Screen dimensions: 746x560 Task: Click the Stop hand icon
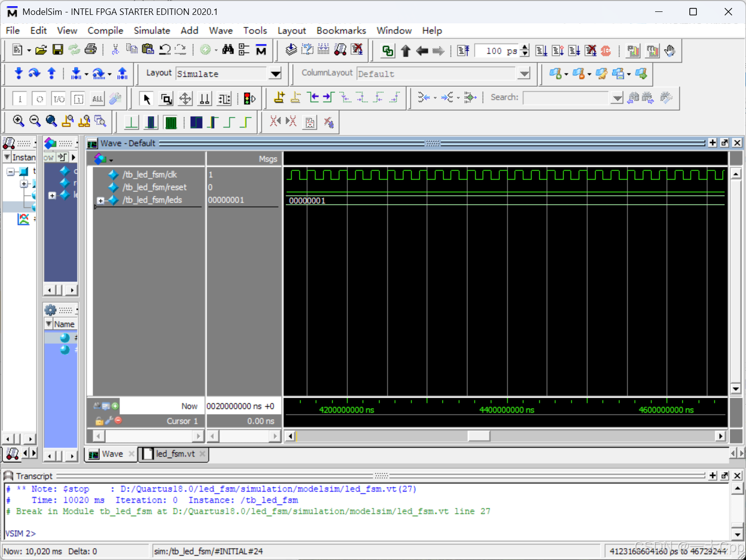(x=670, y=51)
